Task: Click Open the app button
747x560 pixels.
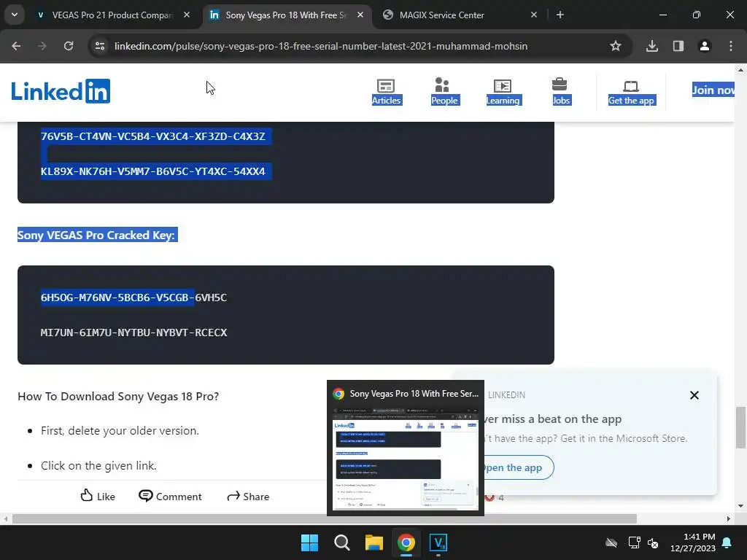Action: pyautogui.click(x=517, y=467)
